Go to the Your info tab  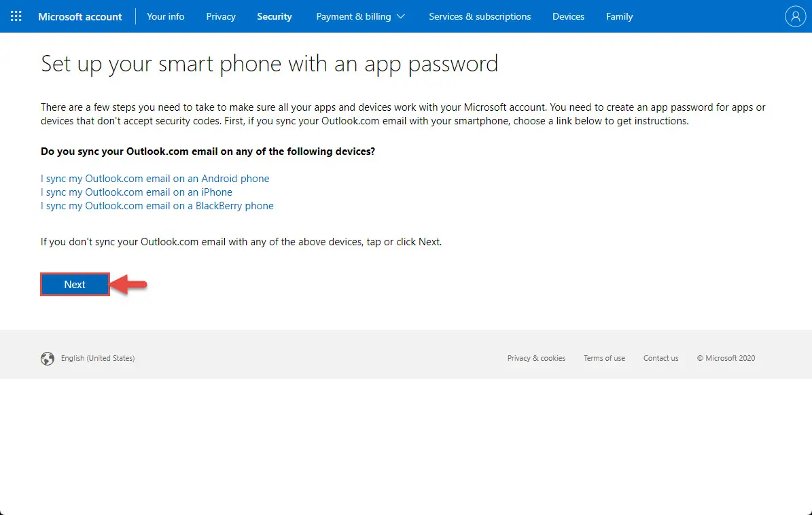coord(166,16)
